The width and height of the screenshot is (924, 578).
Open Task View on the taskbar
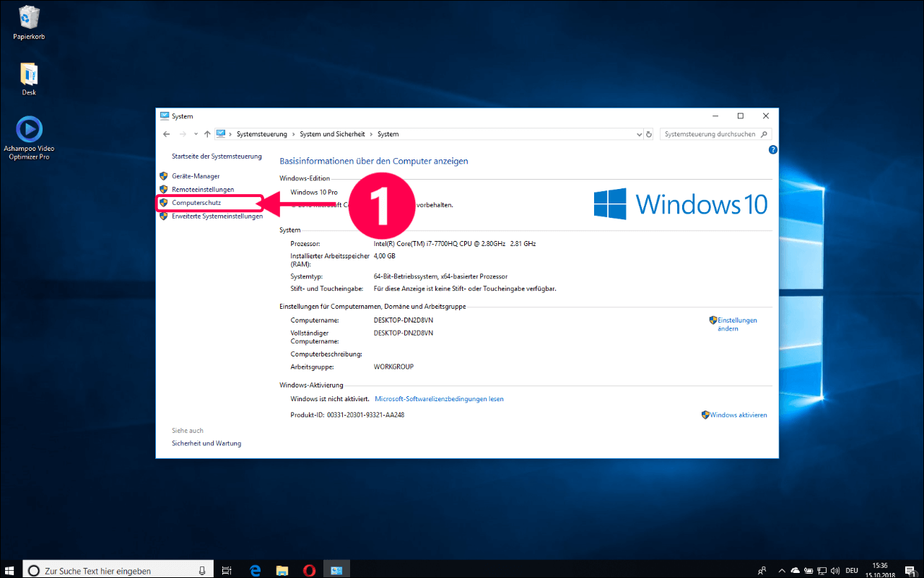click(227, 570)
